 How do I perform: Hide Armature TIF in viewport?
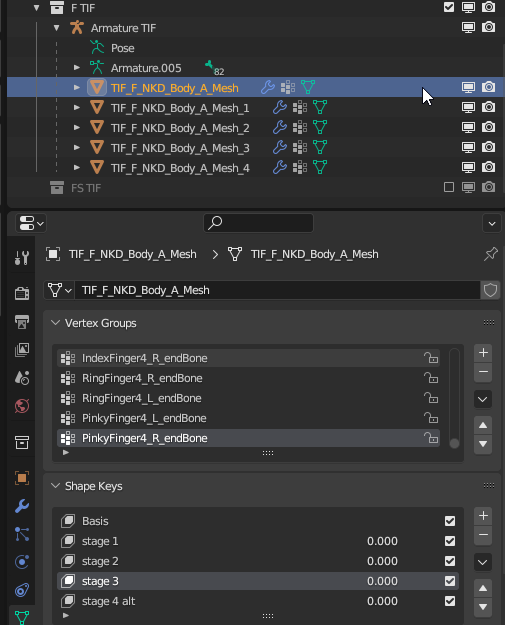click(468, 27)
